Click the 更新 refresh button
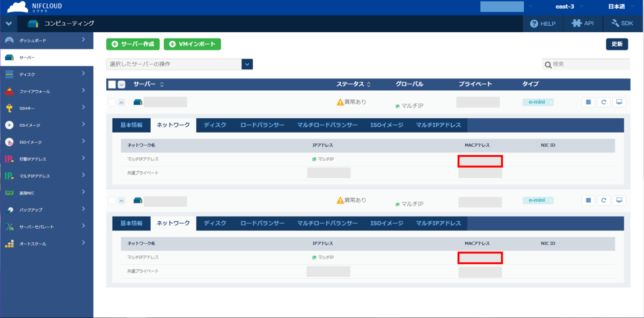This screenshot has height=318, width=644. pos(617,44)
